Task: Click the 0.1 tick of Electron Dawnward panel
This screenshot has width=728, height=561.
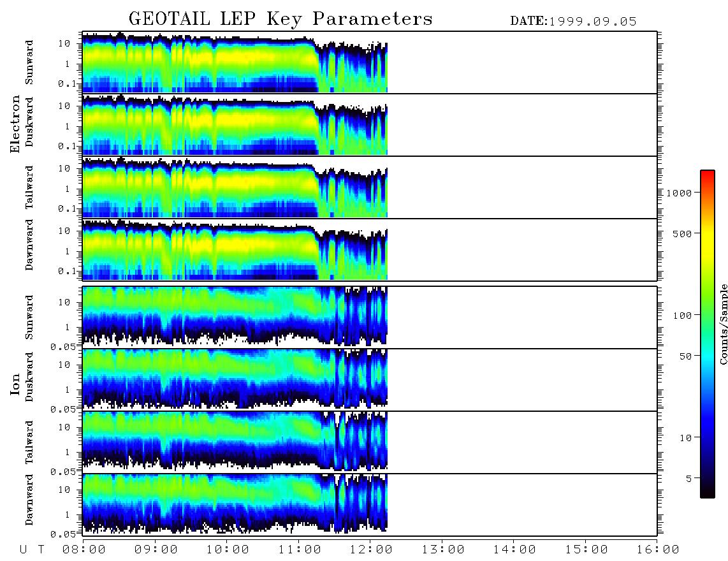Action: tap(68, 271)
